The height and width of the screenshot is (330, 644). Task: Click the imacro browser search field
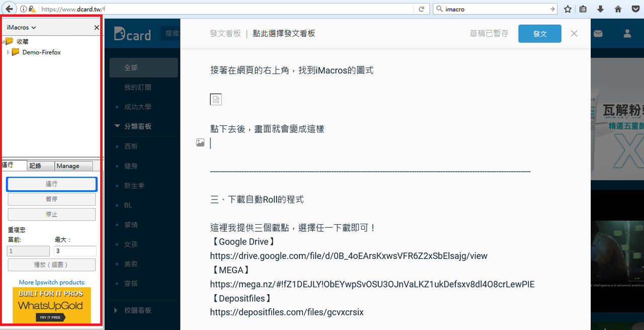coord(495,9)
